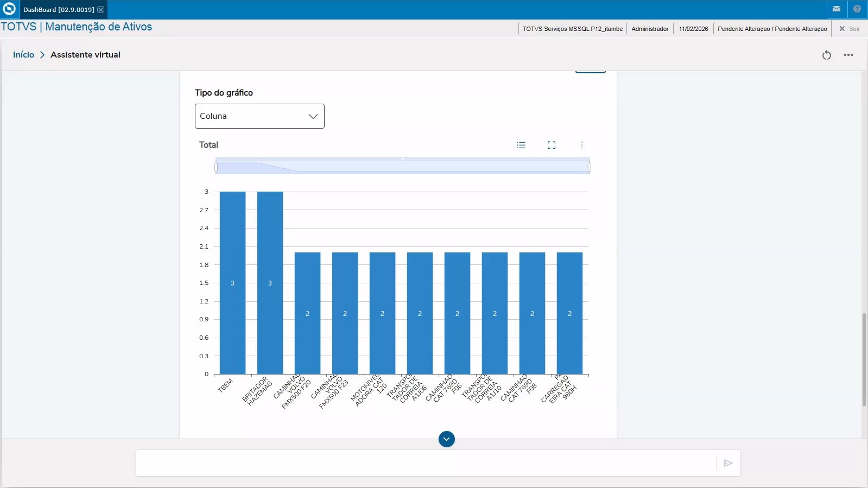868x488 pixels.
Task: Select the DashBoard [02.9.0019] tab
Action: 59,10
